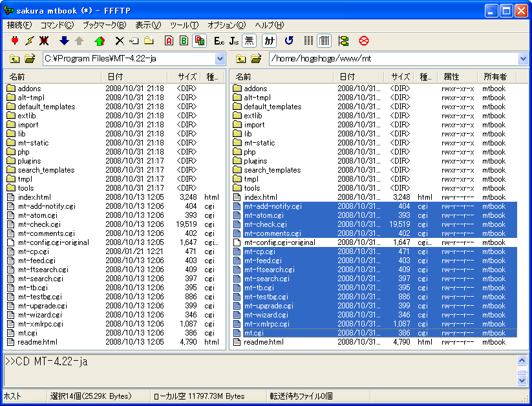Open the ブックマーク(B) menu
532x406 pixels.
point(104,25)
